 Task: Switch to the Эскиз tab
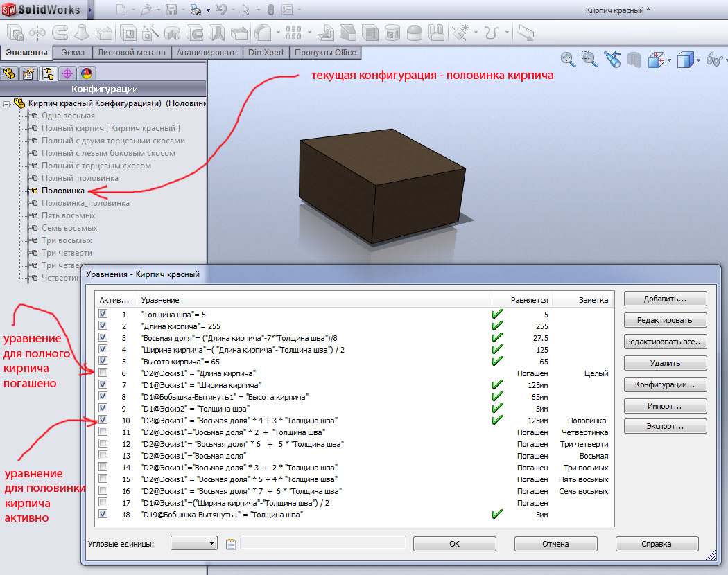coord(73,53)
